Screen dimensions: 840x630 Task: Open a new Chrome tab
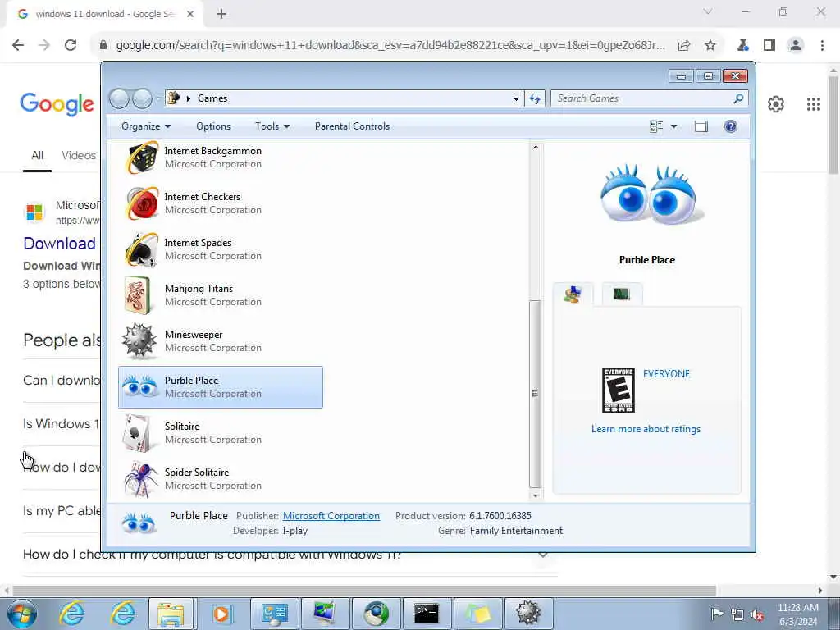click(221, 14)
